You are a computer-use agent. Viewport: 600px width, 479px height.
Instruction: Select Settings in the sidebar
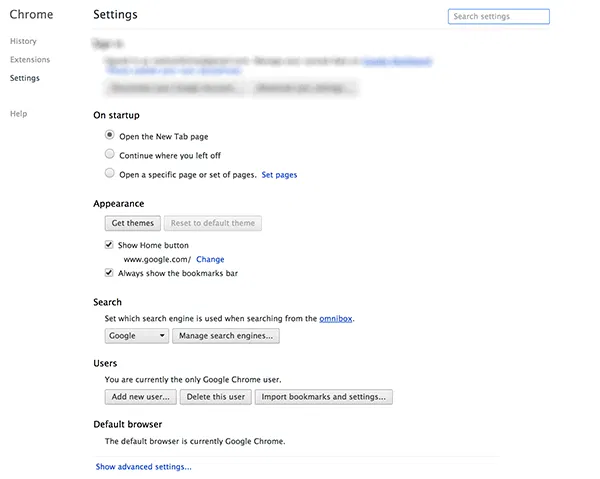coord(25,78)
